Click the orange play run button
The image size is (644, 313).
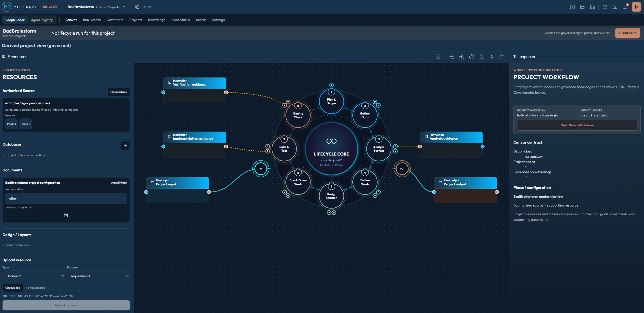point(636,7)
